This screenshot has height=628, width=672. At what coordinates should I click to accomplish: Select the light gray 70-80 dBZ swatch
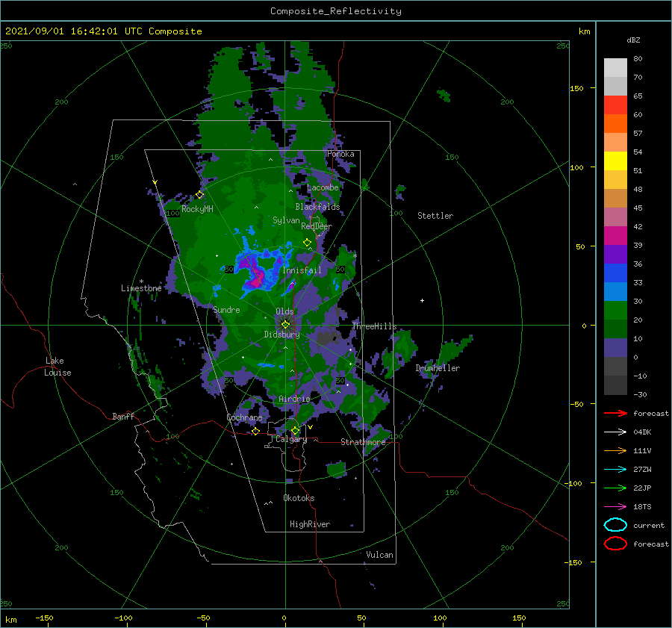pos(615,68)
